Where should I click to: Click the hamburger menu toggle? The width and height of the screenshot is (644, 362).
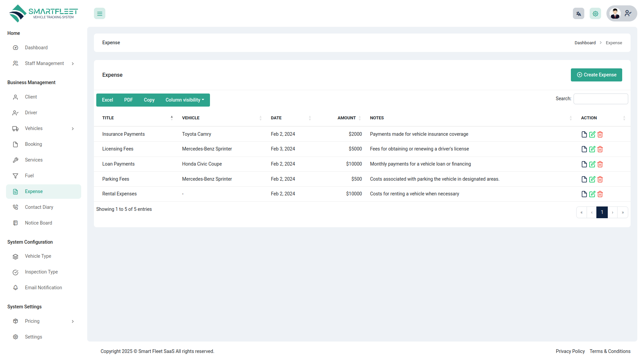tap(99, 13)
